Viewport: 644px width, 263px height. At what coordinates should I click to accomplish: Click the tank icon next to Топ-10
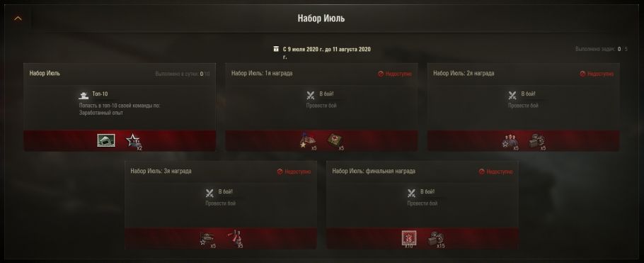pos(84,96)
